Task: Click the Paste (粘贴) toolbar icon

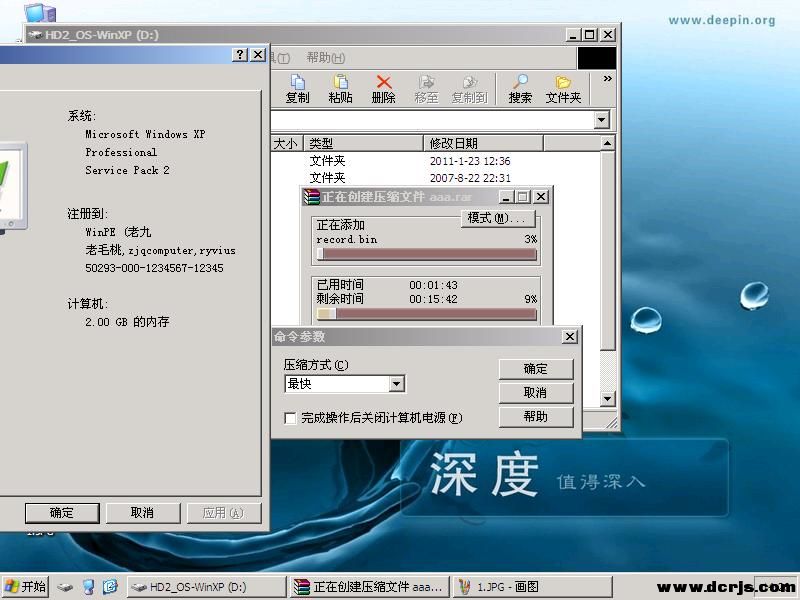Action: [x=340, y=88]
